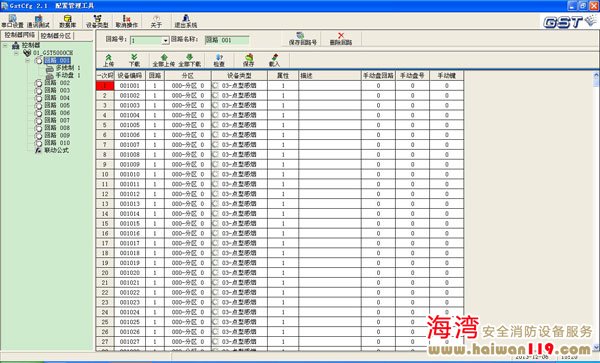Run 通讯测试 communication test

click(38, 21)
